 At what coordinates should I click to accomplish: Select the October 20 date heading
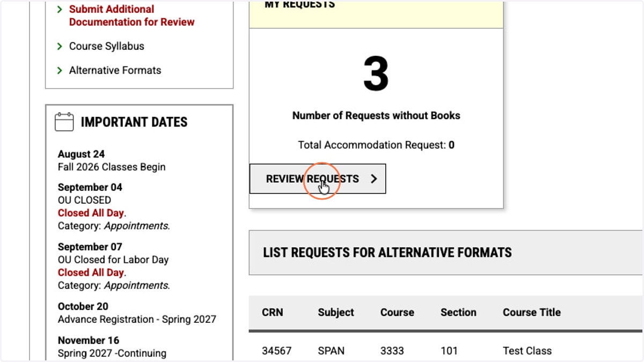pos(83,306)
